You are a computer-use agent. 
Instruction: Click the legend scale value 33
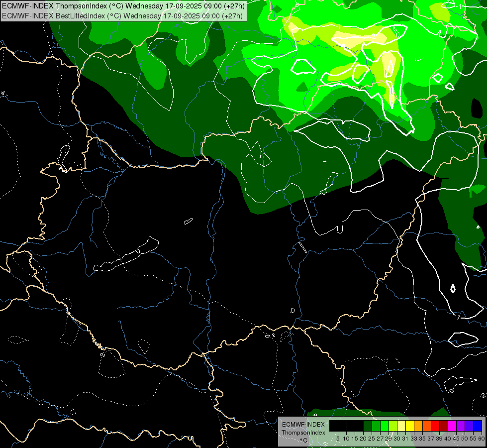point(414,439)
